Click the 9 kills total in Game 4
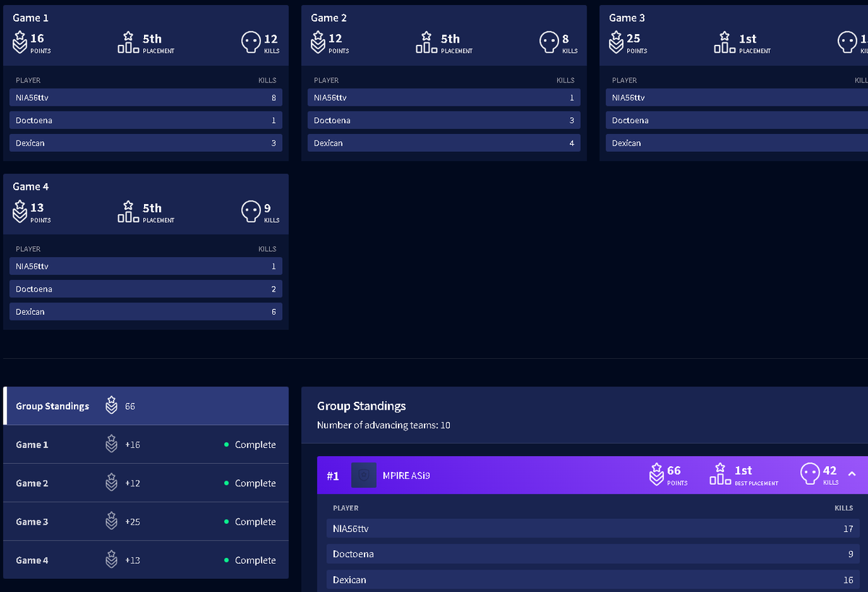868x592 pixels. coord(268,208)
